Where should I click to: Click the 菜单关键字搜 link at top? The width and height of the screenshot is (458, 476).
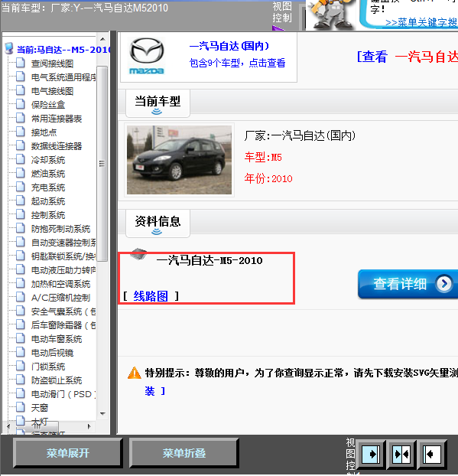tap(421, 22)
